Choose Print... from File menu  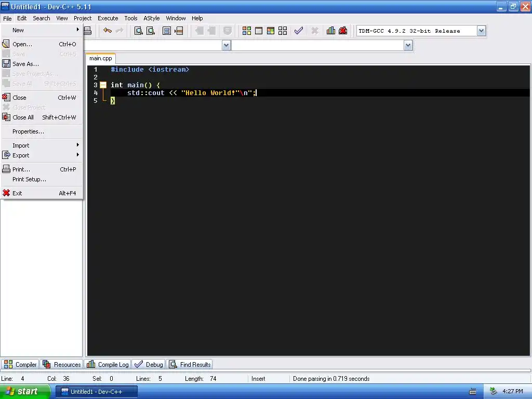tap(42, 169)
